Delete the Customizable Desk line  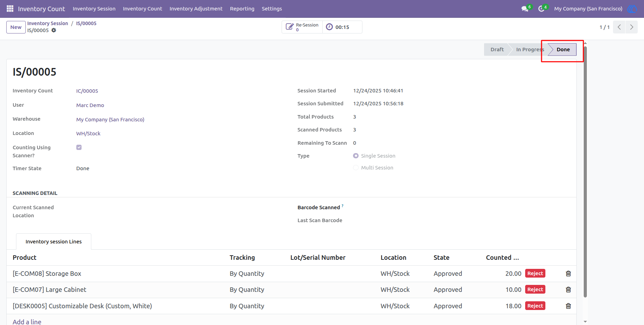(568, 306)
